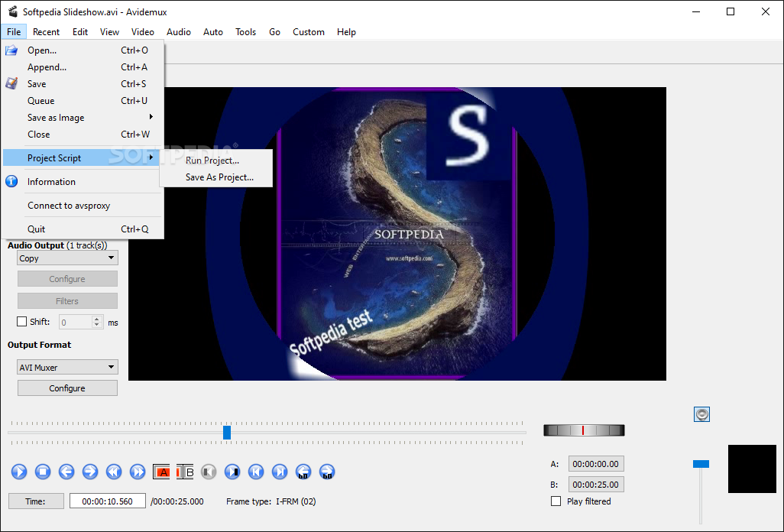Viewport: 784px width, 532px height.
Task: Click the Frame type I-FRM (02) text
Action: pyautogui.click(x=271, y=501)
